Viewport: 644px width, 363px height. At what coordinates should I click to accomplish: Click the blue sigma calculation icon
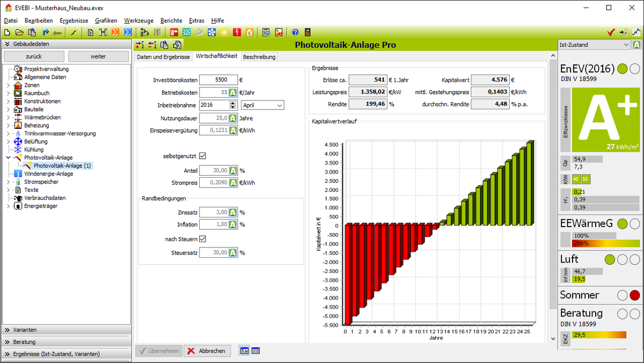click(128, 32)
